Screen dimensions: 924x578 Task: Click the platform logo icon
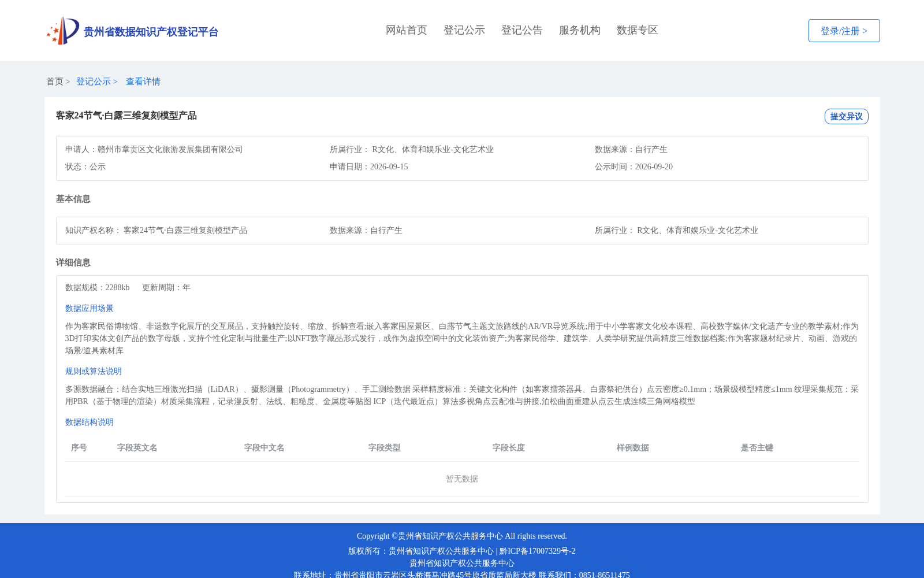pos(63,31)
